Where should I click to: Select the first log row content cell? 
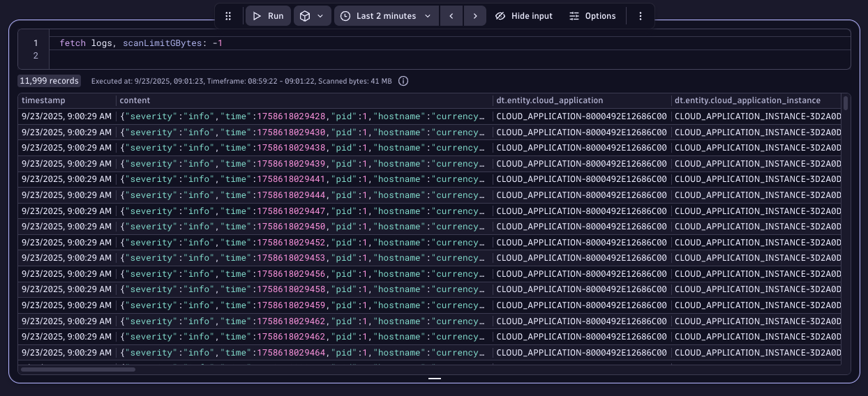tap(302, 116)
